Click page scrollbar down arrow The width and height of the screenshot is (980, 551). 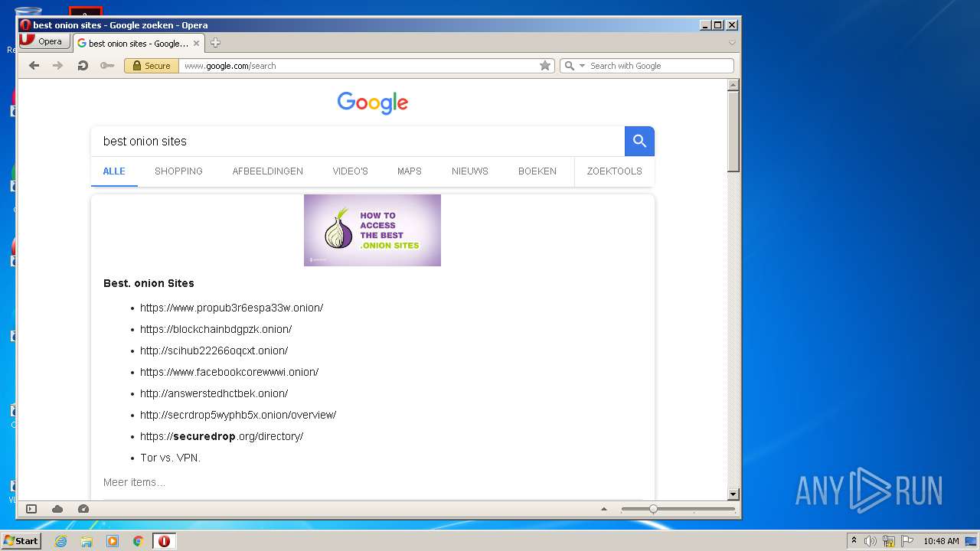(733, 494)
